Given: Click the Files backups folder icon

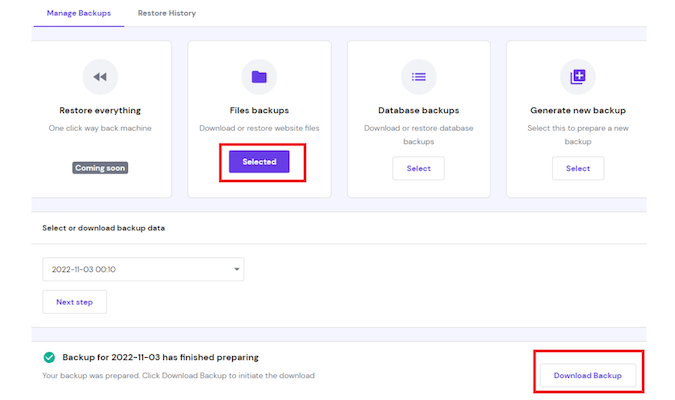Looking at the screenshot, I should pyautogui.click(x=259, y=77).
